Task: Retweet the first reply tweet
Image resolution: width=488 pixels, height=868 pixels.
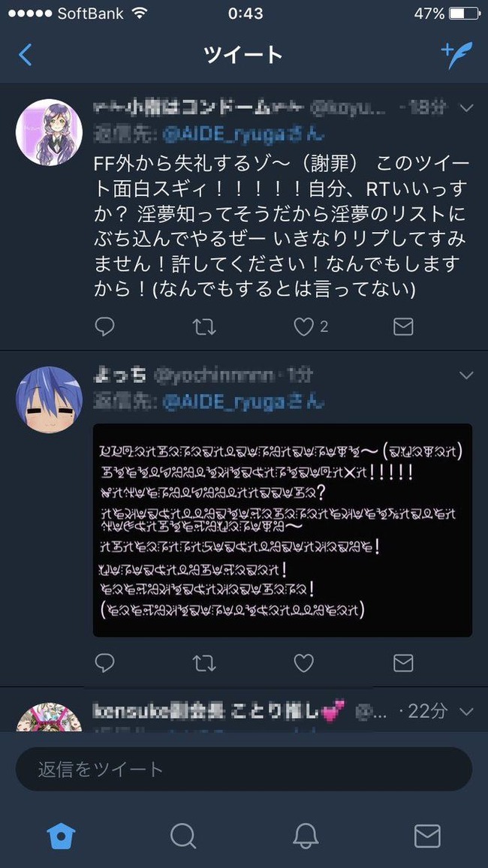Action: (204, 327)
